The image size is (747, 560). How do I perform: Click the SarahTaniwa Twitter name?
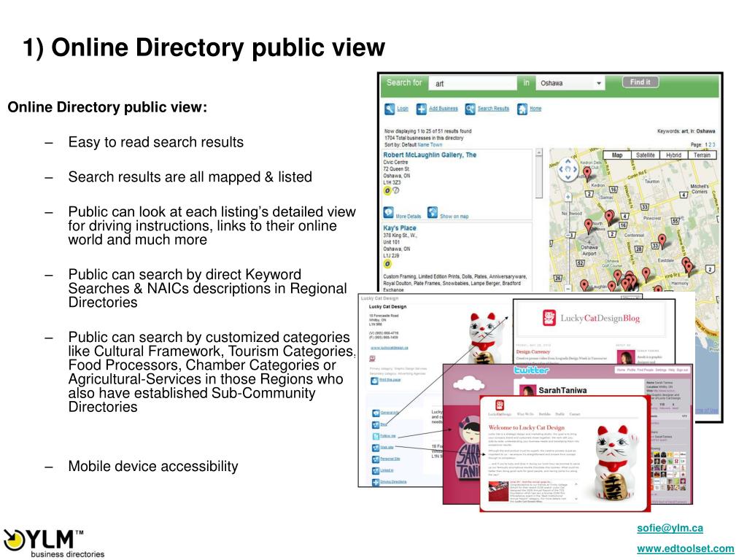coord(562,391)
